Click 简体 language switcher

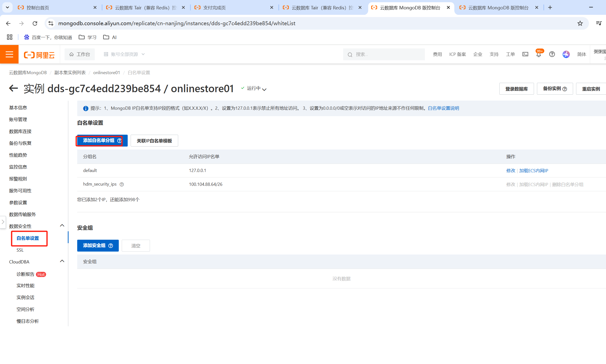click(582, 54)
